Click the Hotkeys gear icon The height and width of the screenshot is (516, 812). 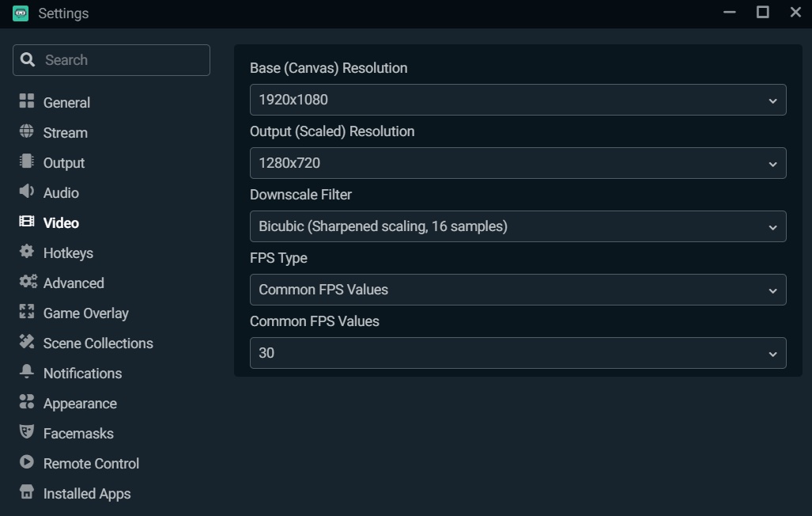tap(26, 252)
